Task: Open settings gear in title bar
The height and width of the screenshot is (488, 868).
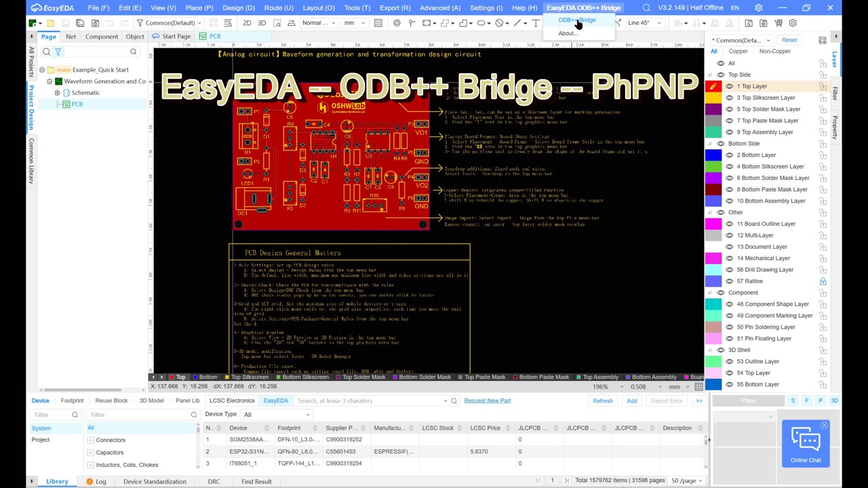Action: (x=758, y=7)
